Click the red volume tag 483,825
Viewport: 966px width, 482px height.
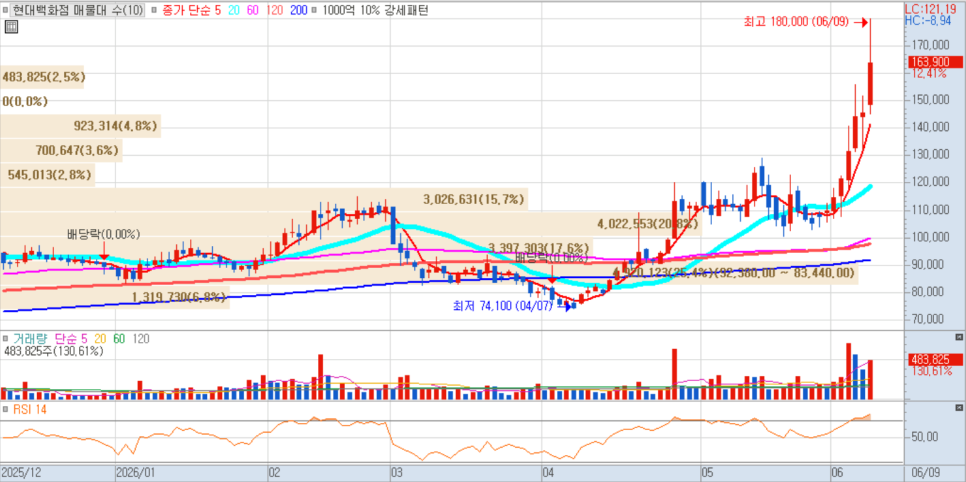pos(935,360)
